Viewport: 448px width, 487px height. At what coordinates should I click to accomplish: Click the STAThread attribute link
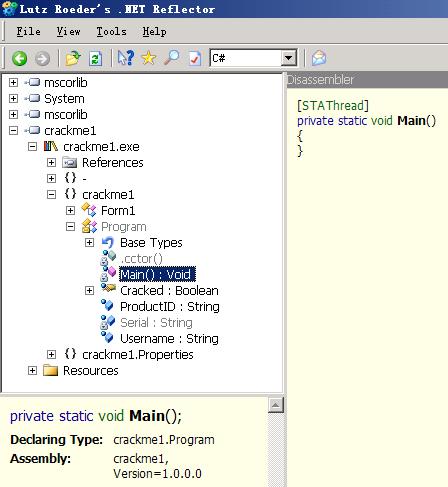[x=333, y=106]
